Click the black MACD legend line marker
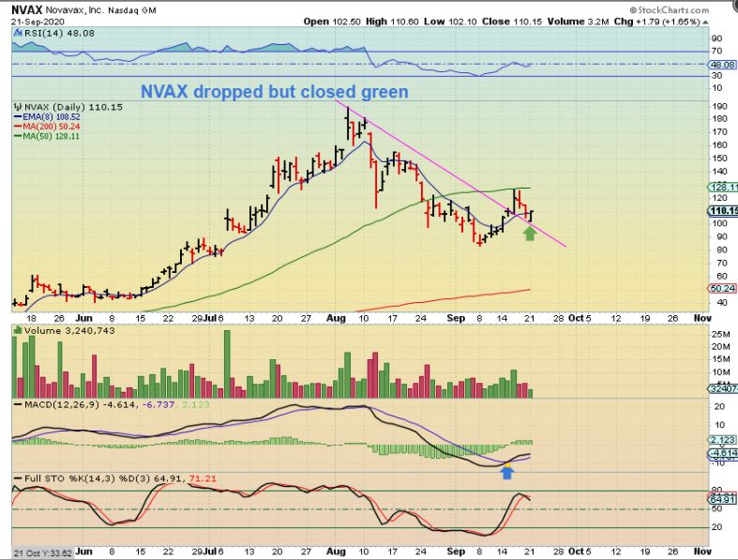The width and height of the screenshot is (738, 560). (18, 404)
